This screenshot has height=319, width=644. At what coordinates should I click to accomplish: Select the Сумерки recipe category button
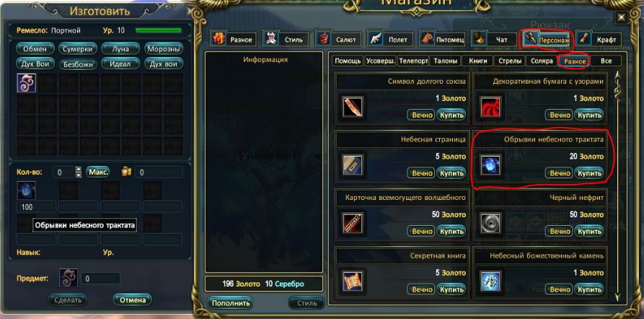tap(78, 49)
